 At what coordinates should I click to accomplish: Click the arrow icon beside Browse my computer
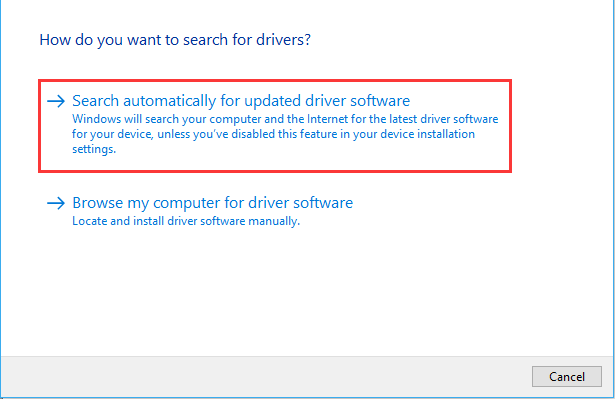point(56,203)
